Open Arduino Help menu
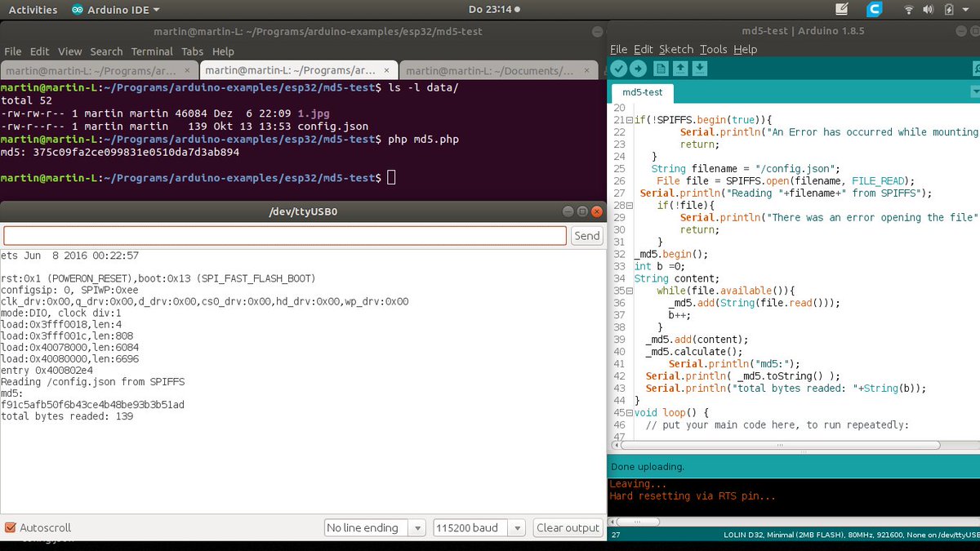This screenshot has height=551, width=980. 745,49
